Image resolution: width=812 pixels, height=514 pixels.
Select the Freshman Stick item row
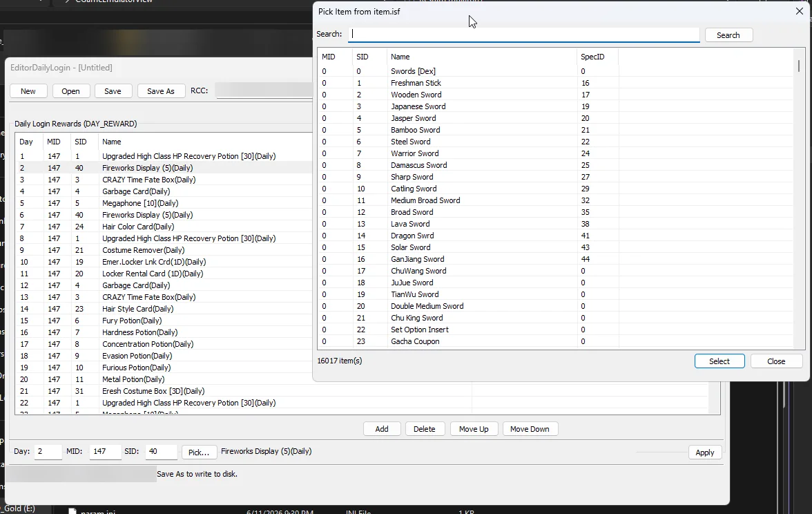555,83
